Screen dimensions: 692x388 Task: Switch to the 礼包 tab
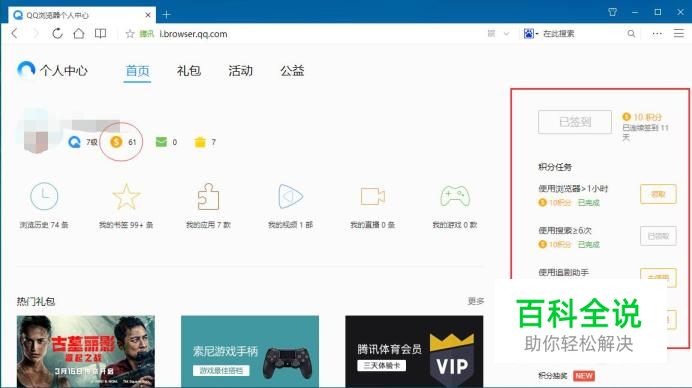189,71
